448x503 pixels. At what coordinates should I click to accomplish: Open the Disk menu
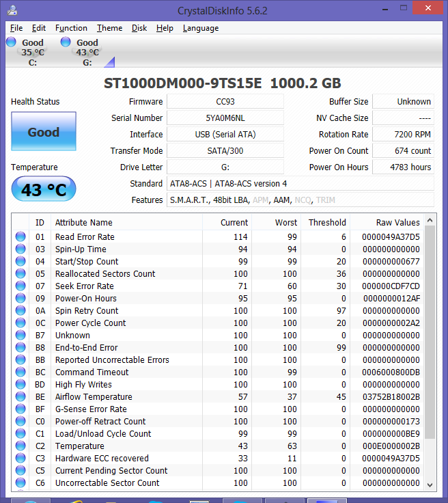[x=139, y=28]
